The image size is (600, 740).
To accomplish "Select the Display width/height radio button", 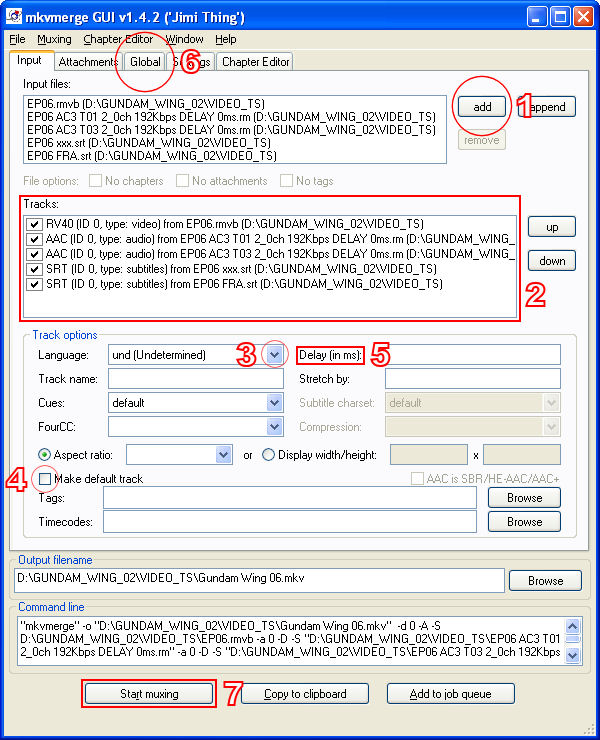I will [268, 455].
